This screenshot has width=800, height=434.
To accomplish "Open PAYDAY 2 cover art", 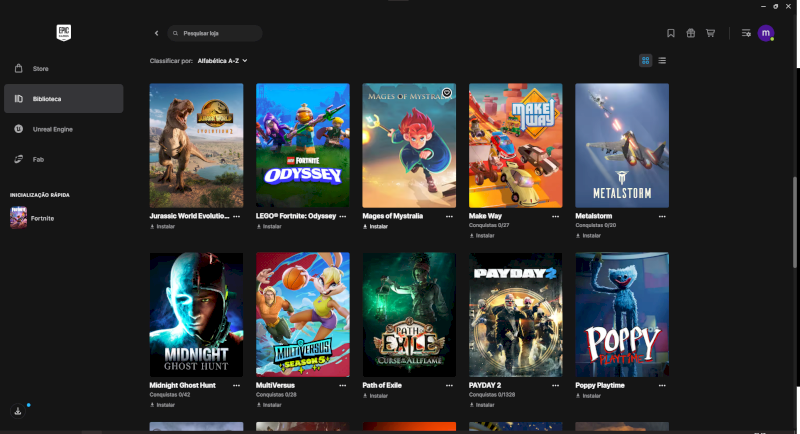I will [x=516, y=315].
